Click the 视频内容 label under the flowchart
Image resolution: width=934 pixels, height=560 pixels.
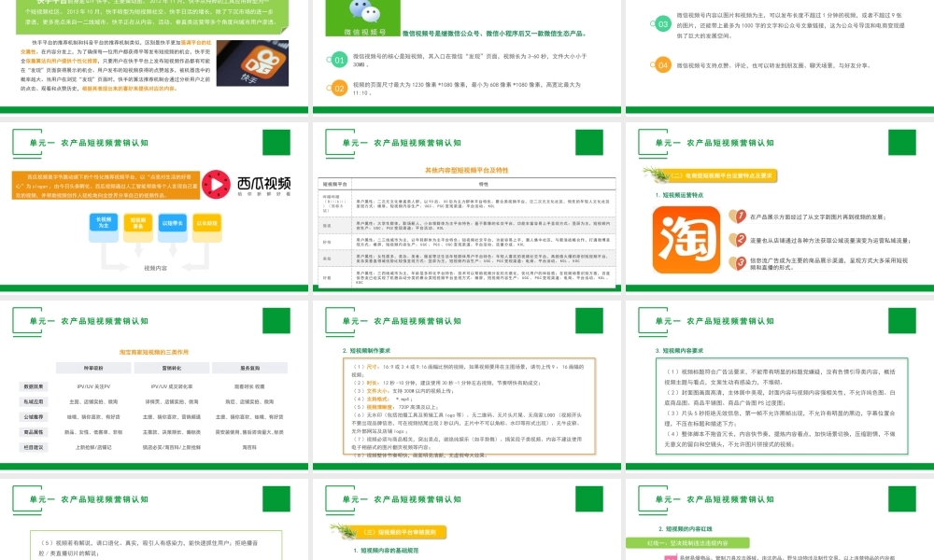pyautogui.click(x=155, y=268)
